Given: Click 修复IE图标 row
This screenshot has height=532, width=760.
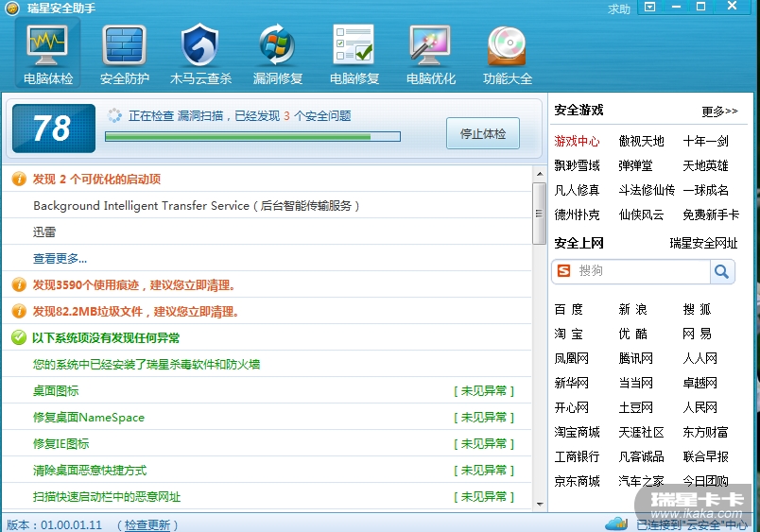Looking at the screenshot, I should (x=268, y=443).
